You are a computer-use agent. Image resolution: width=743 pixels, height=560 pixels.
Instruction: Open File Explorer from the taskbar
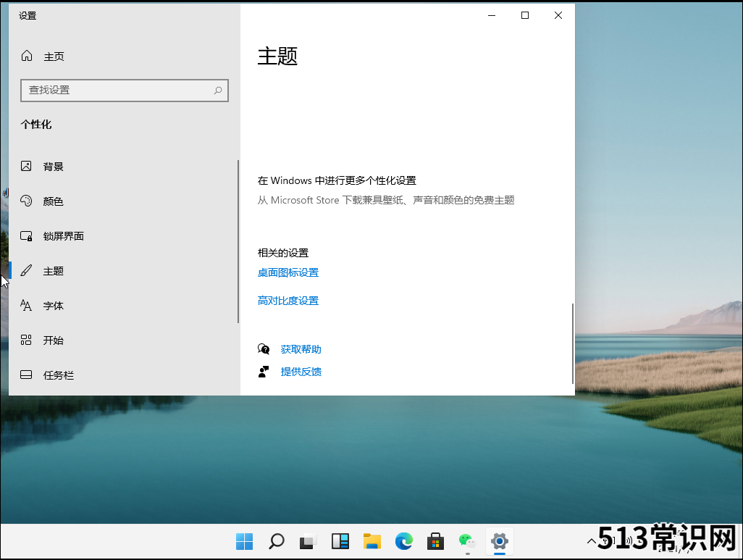coord(372,541)
